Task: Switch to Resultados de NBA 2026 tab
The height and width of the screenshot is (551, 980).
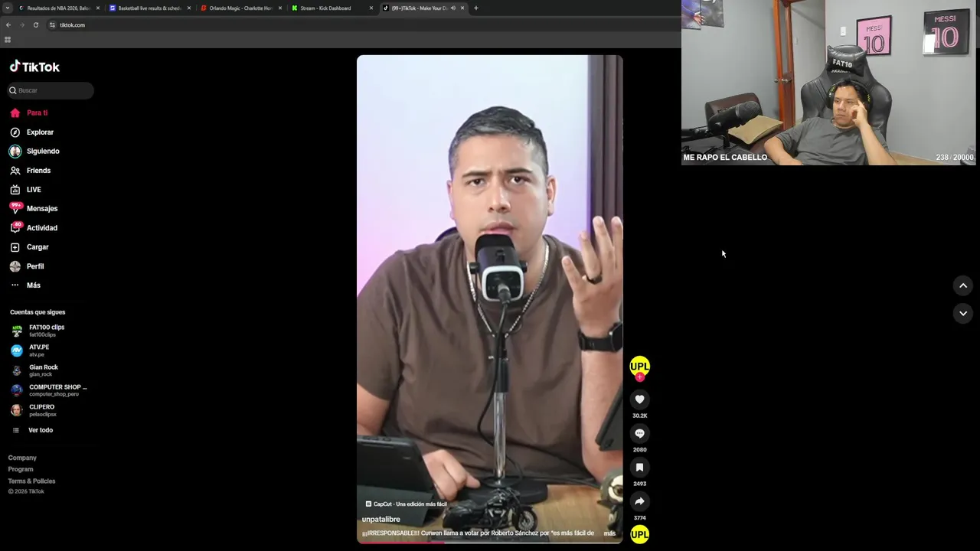Action: click(x=58, y=8)
